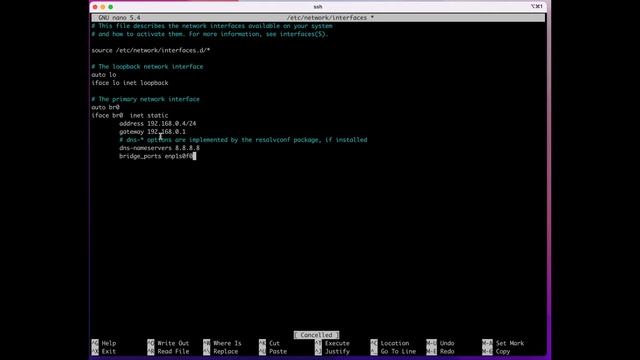Click the gateway 192.168.0.1 line
Image resolution: width=640 pixels, height=360 pixels.
pyautogui.click(x=152, y=131)
